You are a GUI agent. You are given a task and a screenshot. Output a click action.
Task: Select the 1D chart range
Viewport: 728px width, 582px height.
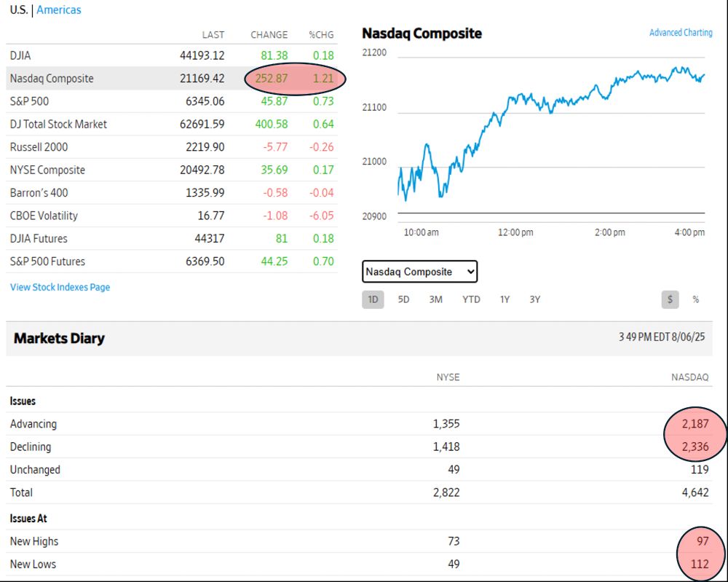[x=373, y=299]
